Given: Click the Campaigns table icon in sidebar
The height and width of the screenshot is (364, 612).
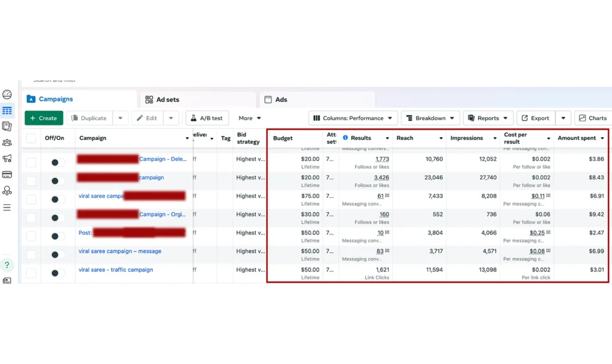Looking at the screenshot, I should (x=7, y=111).
